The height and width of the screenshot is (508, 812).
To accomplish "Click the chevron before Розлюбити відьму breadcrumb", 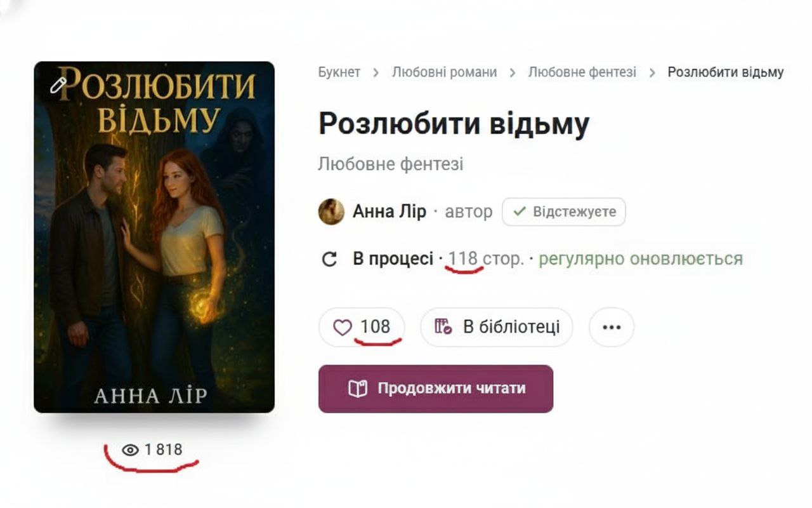I will (x=652, y=72).
